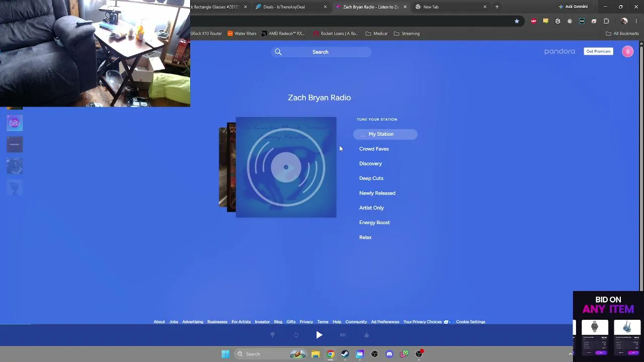644x362 pixels.
Task: Open the Water filters bookmark
Action: pos(242,34)
